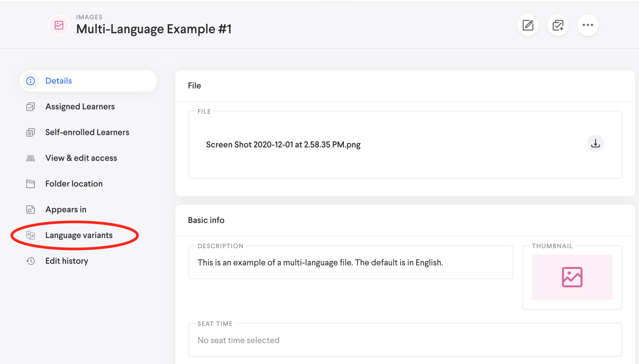The width and height of the screenshot is (639, 364).
Task: Click the pink image type icon by title
Action: (59, 25)
